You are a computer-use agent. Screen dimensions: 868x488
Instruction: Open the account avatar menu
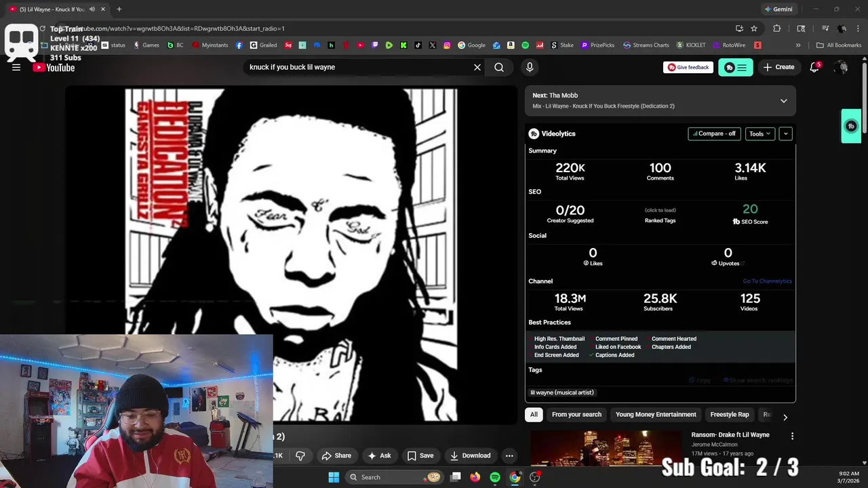(841, 67)
